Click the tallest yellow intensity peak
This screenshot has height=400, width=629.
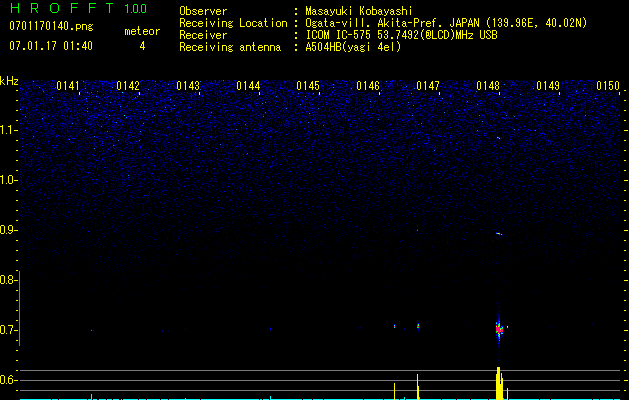tap(498, 382)
